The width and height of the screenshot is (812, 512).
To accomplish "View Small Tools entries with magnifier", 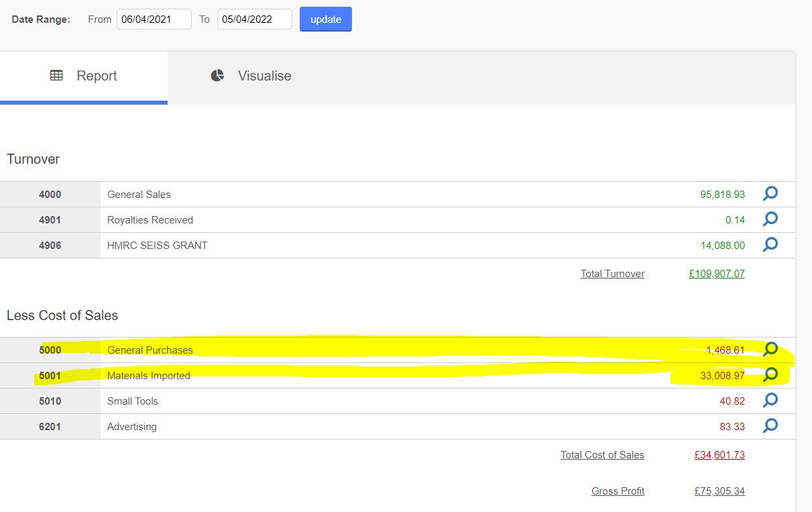I will pos(770,401).
